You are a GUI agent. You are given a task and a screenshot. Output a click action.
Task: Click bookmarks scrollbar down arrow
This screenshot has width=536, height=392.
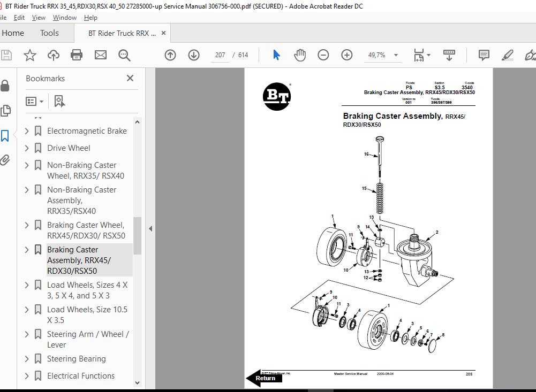click(137, 383)
